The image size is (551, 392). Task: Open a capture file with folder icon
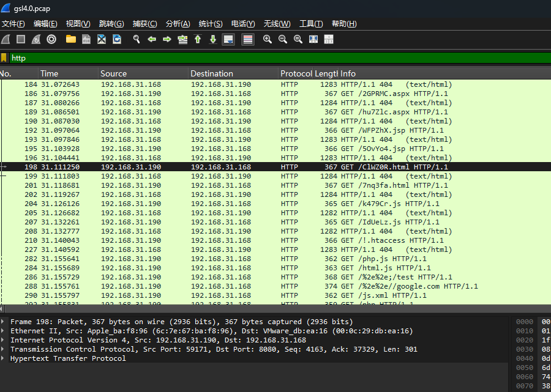71,39
